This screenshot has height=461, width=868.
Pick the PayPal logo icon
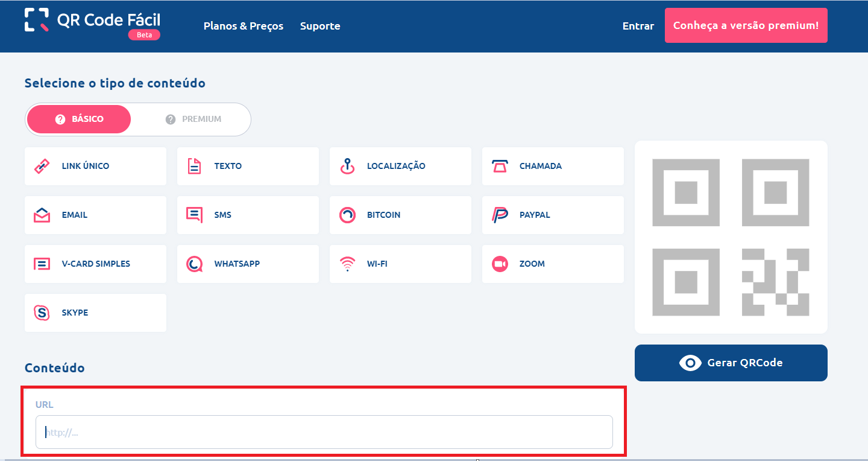[x=499, y=215]
